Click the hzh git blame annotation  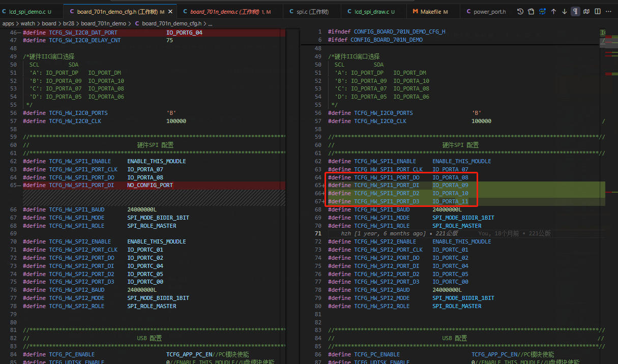399,233
